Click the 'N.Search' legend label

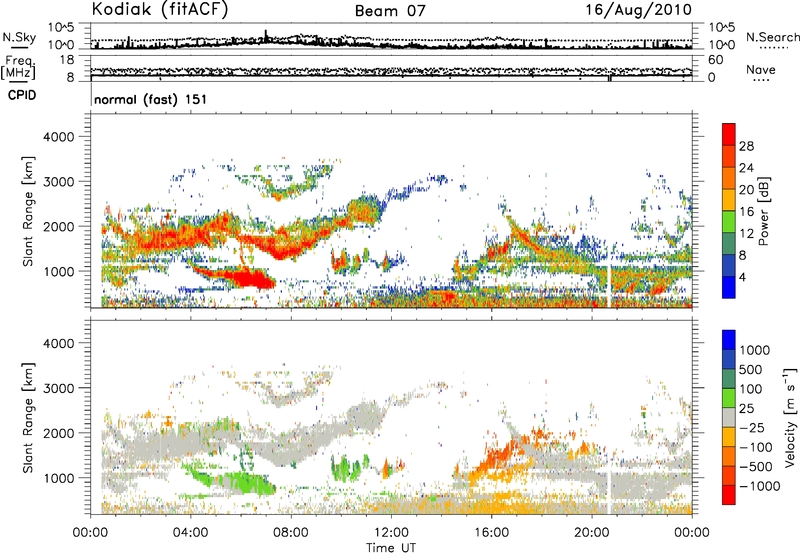[772, 37]
